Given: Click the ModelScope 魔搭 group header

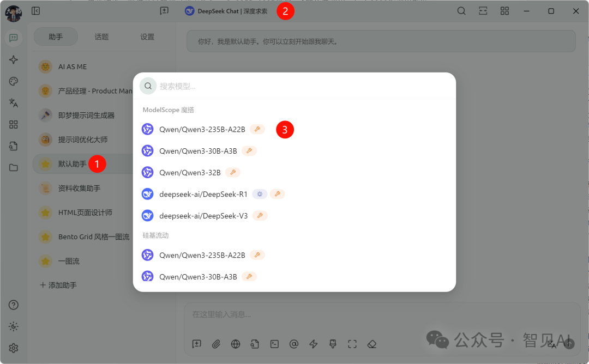Looking at the screenshot, I should [169, 110].
